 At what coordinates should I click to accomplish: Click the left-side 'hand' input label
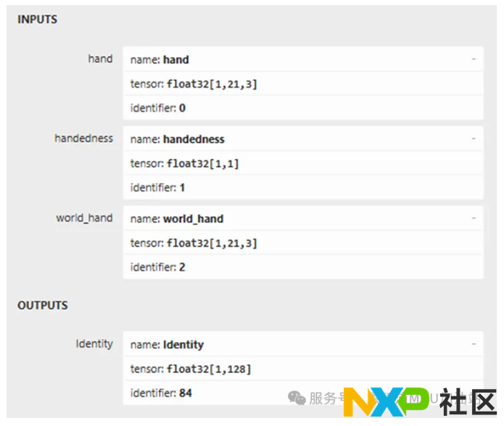click(x=100, y=59)
